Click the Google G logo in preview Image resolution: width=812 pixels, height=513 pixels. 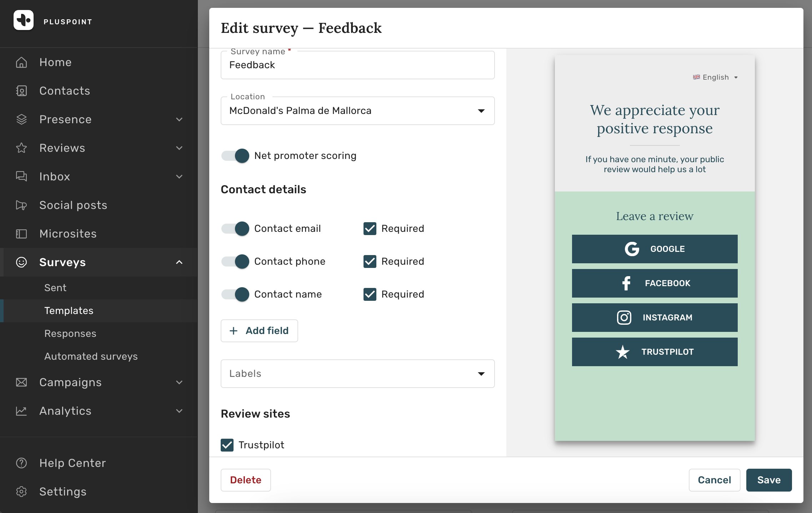(632, 249)
